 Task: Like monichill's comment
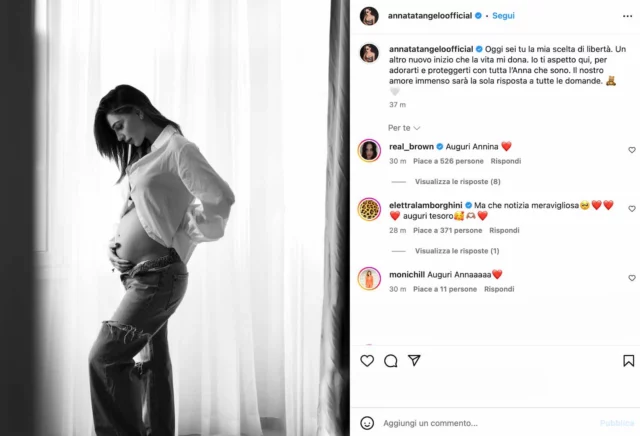pos(632,278)
